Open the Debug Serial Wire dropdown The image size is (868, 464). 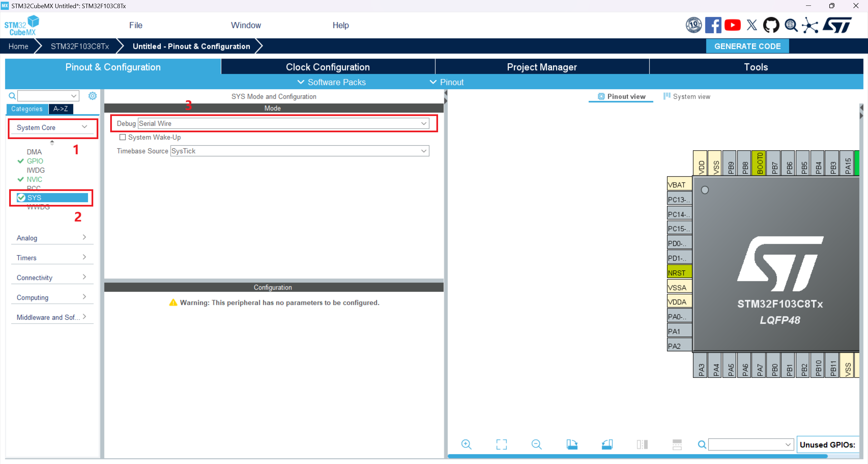(283, 123)
